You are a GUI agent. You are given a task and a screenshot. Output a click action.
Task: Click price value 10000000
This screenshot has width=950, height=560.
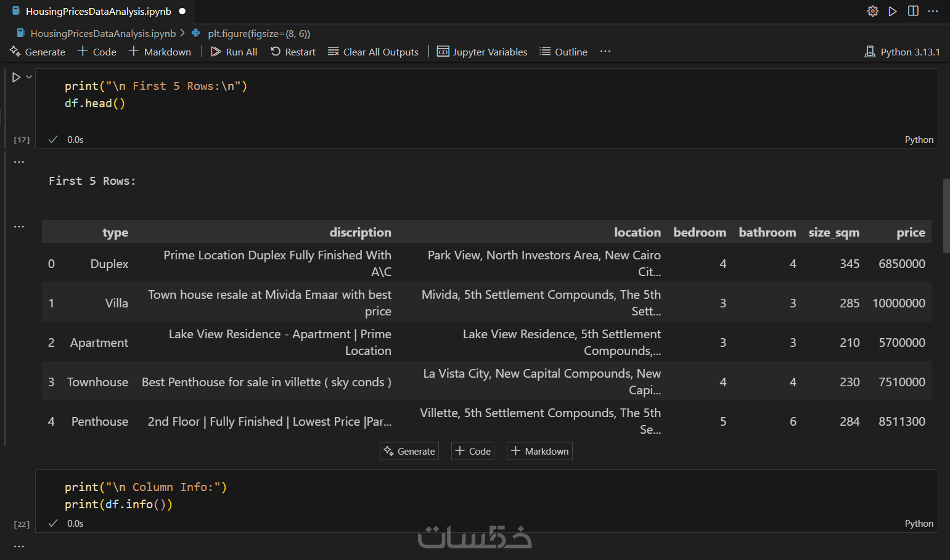click(x=899, y=303)
